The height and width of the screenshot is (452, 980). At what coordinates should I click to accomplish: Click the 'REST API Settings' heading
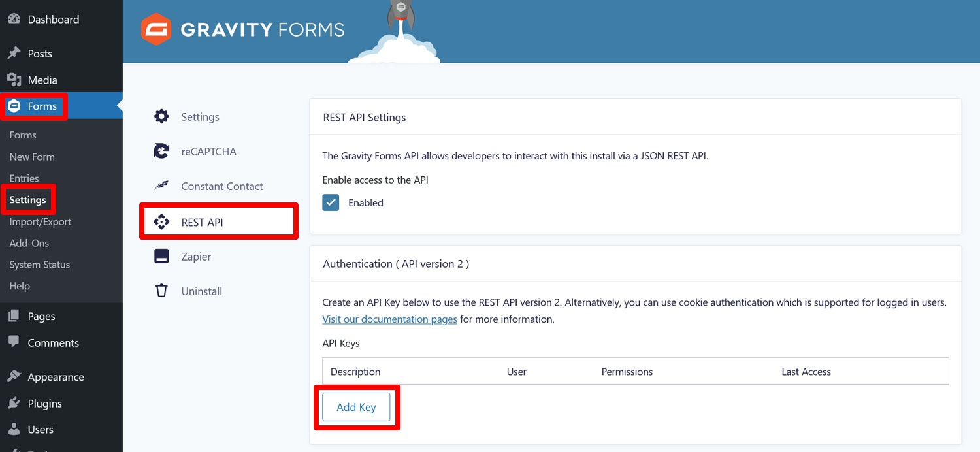[365, 118]
